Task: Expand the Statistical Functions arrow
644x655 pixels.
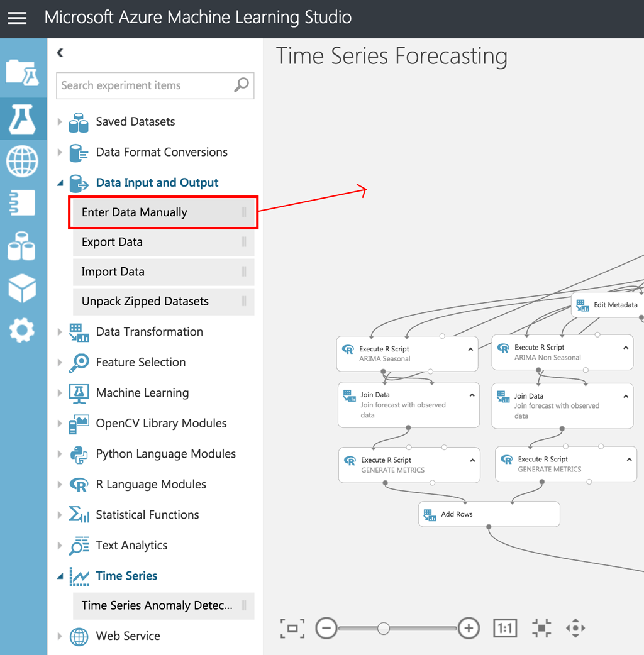Action: coord(60,515)
